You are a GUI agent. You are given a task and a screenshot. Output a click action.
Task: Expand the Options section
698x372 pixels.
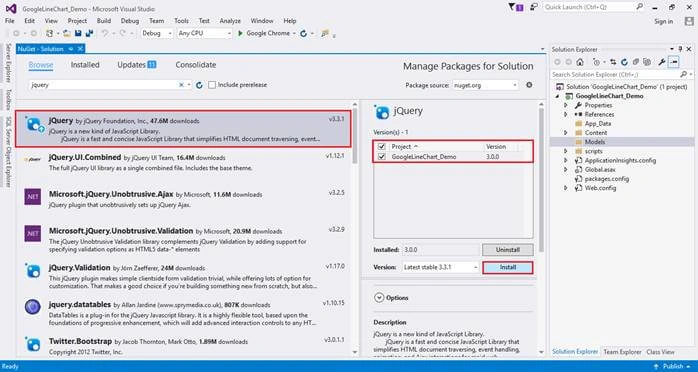379,298
